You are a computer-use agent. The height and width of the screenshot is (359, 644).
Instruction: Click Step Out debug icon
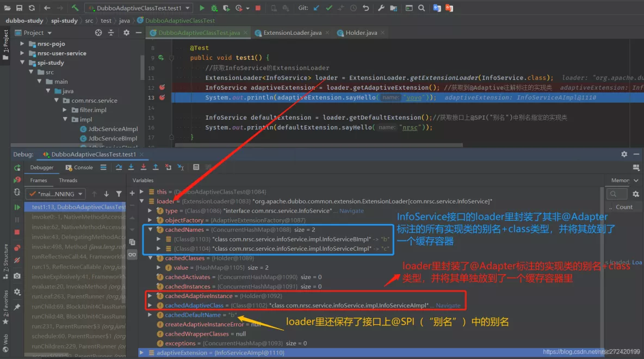(156, 167)
